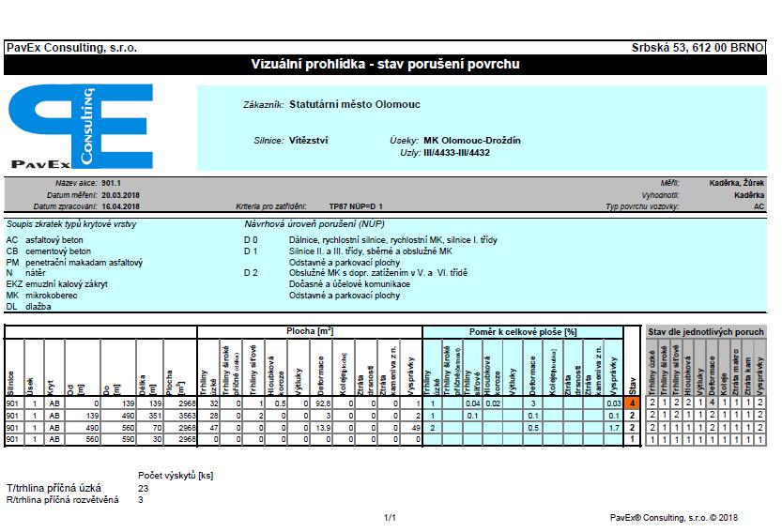
Task: Click the table group header 'Plocha [m²]'
Action: point(310,331)
